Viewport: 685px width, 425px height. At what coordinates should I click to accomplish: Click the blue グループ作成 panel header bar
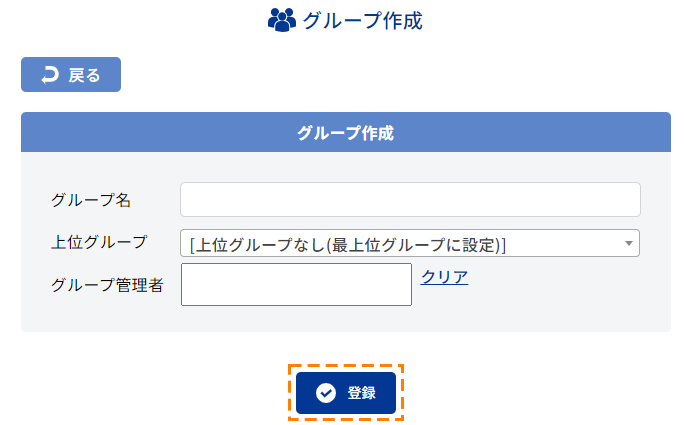[x=346, y=132]
